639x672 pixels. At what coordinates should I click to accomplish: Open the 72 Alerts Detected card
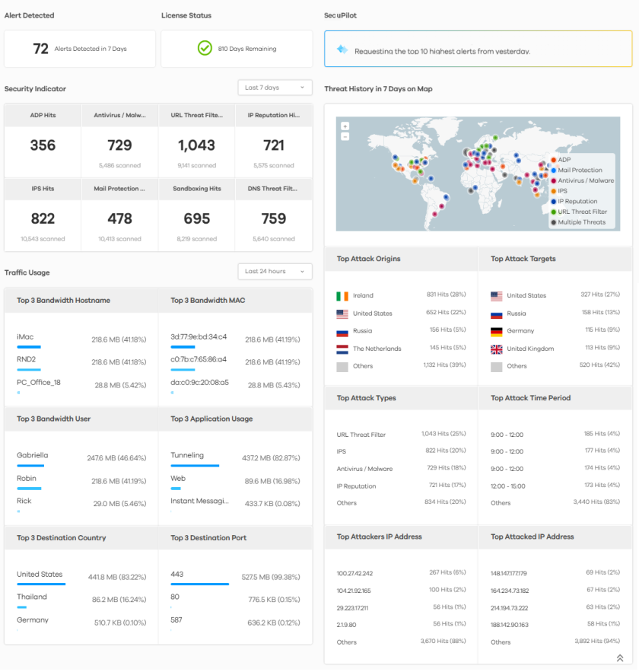coord(80,49)
